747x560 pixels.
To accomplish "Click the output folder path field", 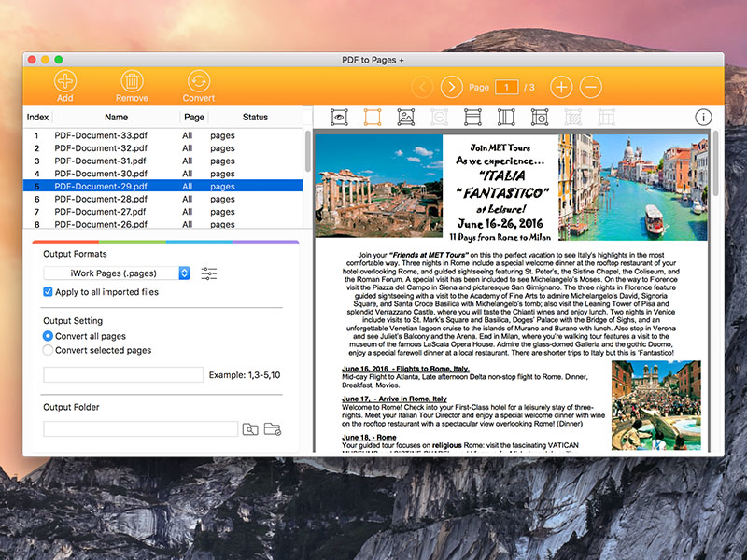I will [x=141, y=429].
